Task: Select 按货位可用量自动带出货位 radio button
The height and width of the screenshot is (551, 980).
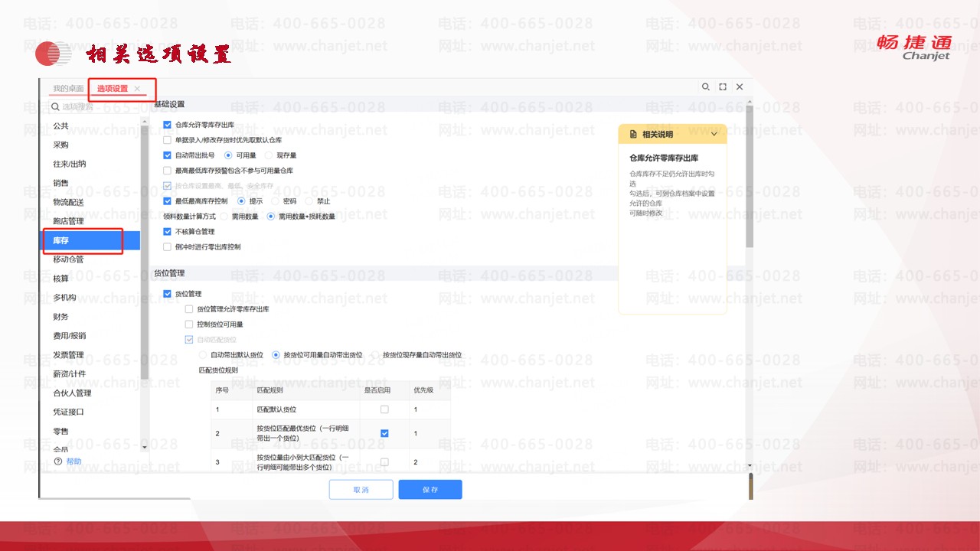Action: (276, 355)
